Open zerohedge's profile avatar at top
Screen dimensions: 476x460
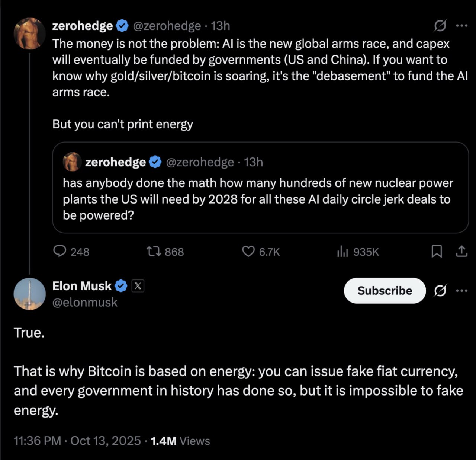click(x=29, y=33)
